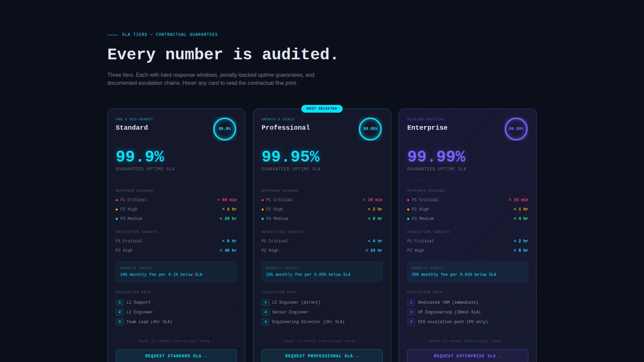Screen dimensions: 644x362
Task: Click step 3 badge beside CEO escalation path
Action: click(411, 322)
